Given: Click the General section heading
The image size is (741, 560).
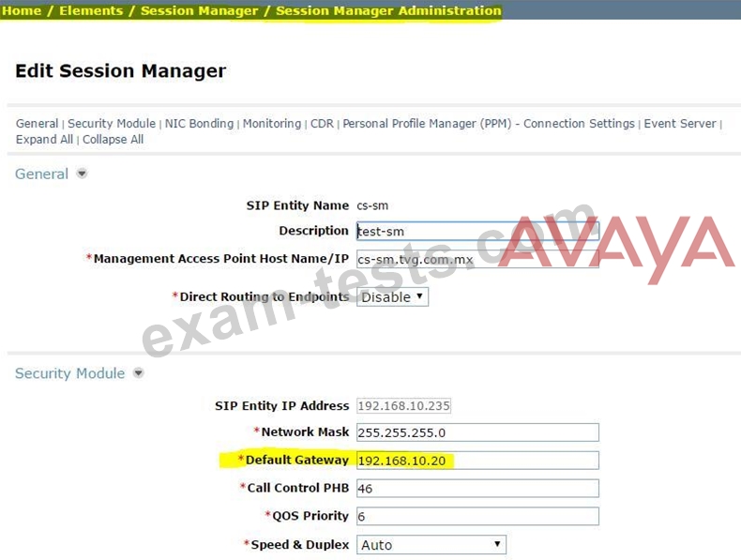Looking at the screenshot, I should click(41, 174).
